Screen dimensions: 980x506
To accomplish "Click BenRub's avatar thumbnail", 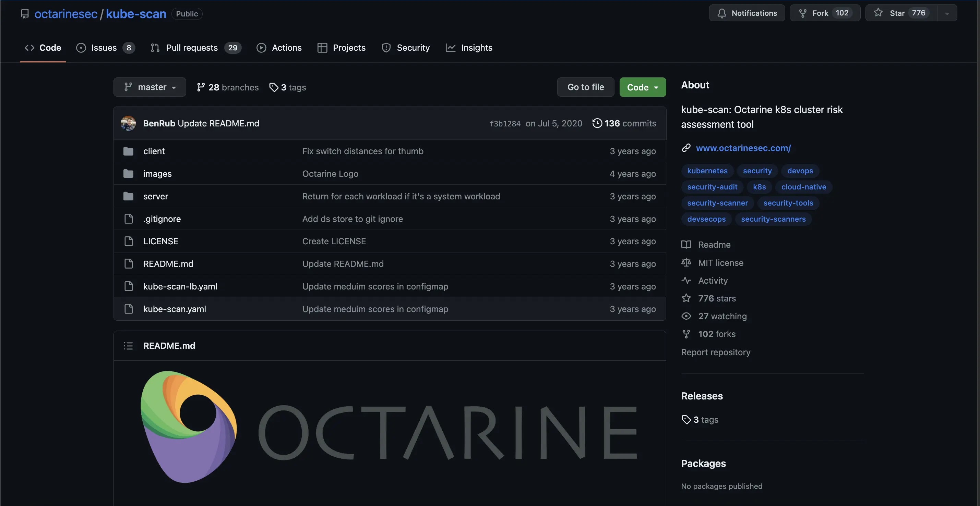I will 128,123.
